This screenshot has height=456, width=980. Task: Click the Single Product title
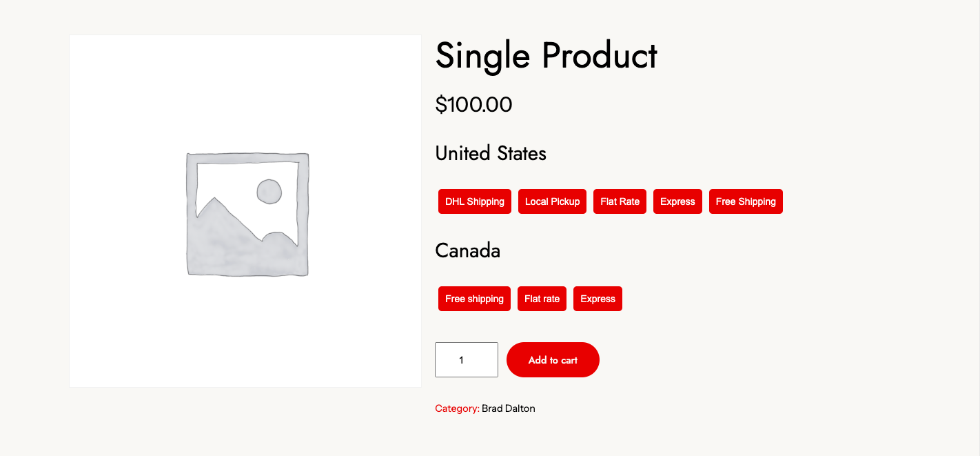pos(546,56)
